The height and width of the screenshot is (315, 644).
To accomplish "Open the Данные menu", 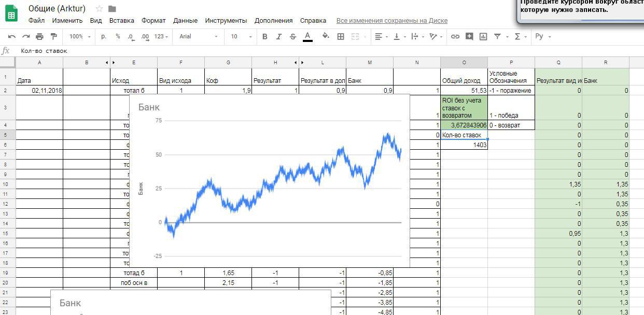I will click(185, 21).
